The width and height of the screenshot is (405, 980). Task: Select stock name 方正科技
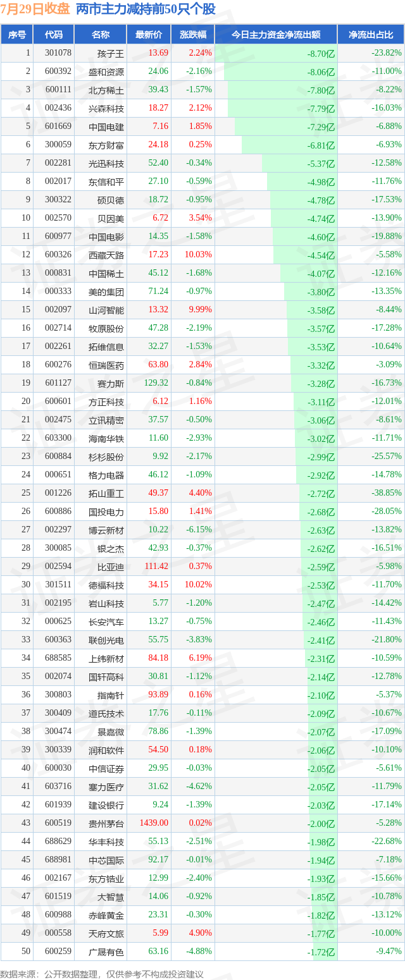106,401
